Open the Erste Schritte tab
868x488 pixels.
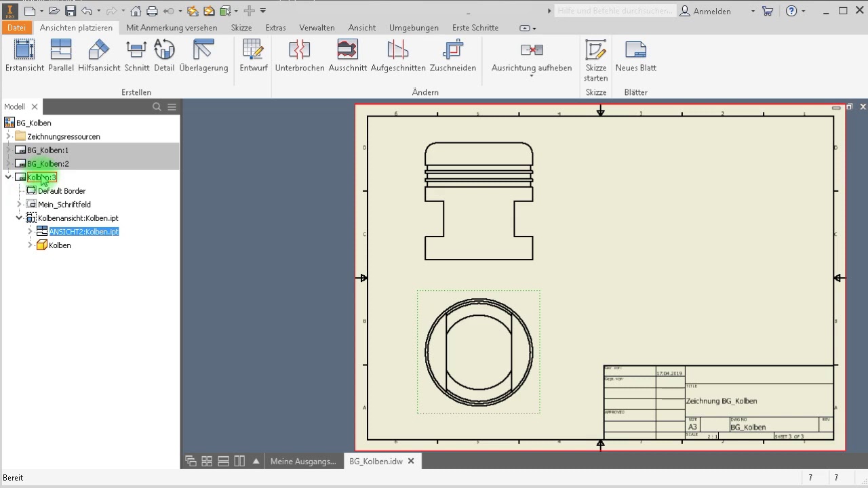click(x=475, y=28)
